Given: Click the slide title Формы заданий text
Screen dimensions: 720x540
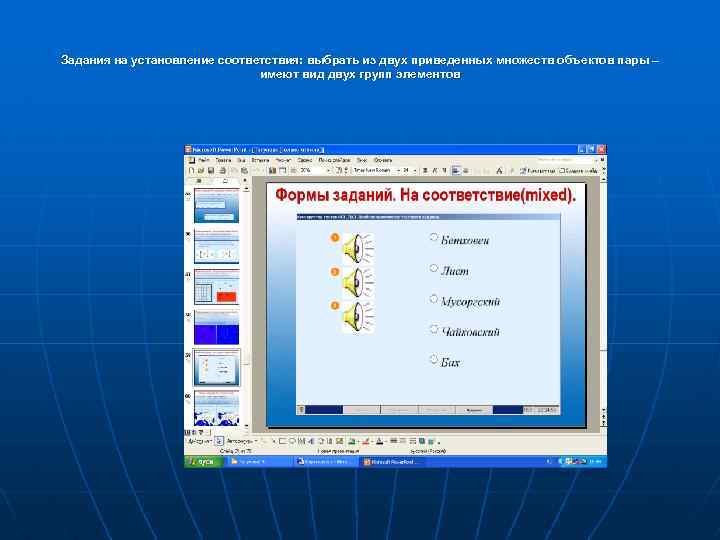Looking at the screenshot, I should (x=425, y=195).
